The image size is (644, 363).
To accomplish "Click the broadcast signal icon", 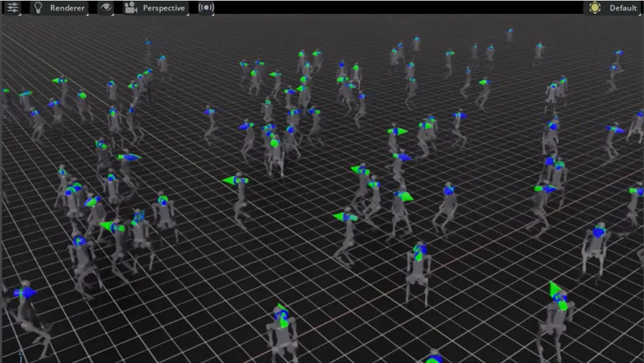I will pos(206,8).
